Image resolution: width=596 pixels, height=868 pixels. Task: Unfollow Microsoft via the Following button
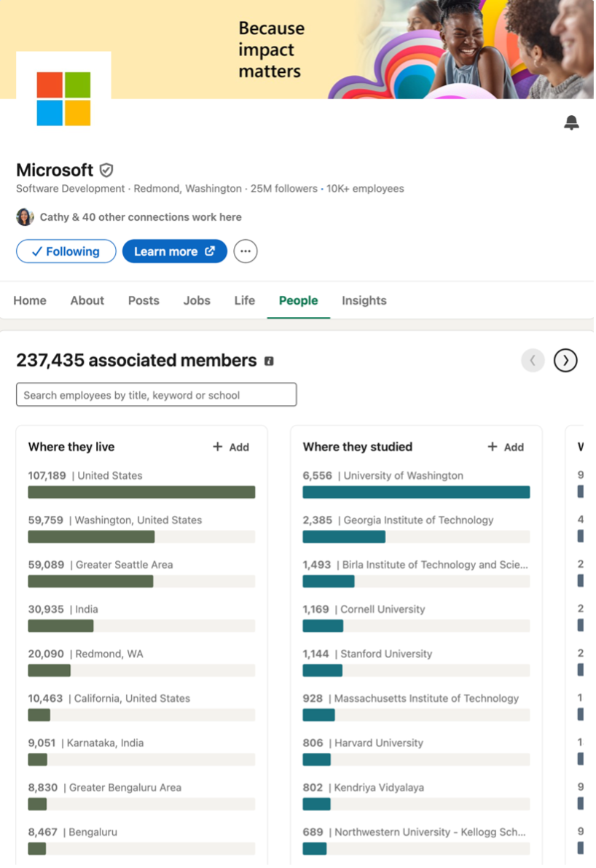[x=66, y=251]
